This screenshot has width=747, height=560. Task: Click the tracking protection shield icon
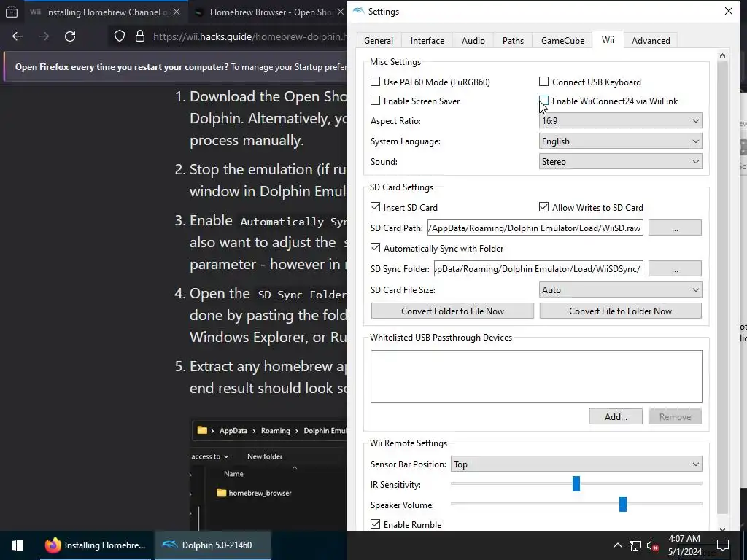point(120,36)
